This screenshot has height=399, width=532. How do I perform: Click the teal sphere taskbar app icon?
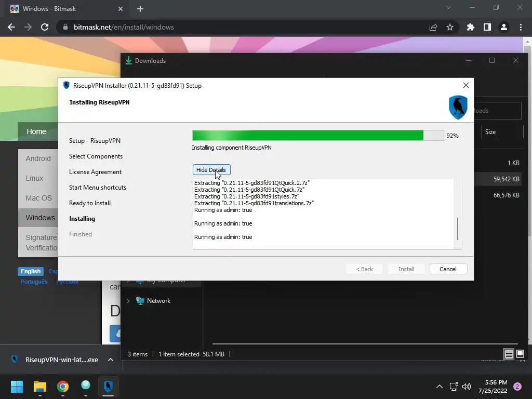coord(86,386)
